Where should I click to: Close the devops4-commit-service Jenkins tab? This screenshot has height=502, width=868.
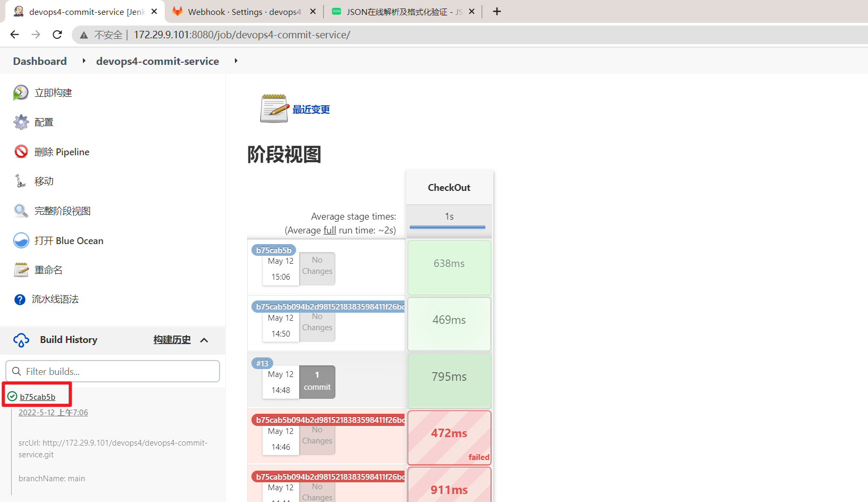click(x=154, y=11)
